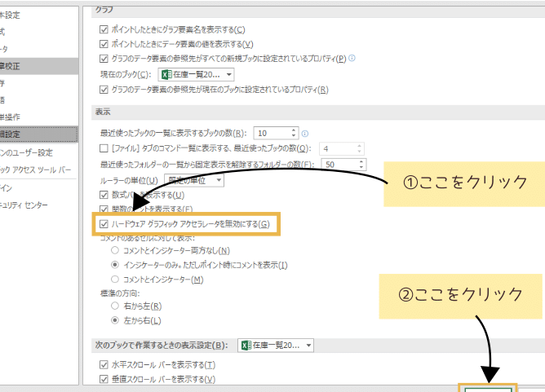Viewport: 545px width, 392px height.
Task: Click the highlighted OK button at bottom right
Action: 488,387
